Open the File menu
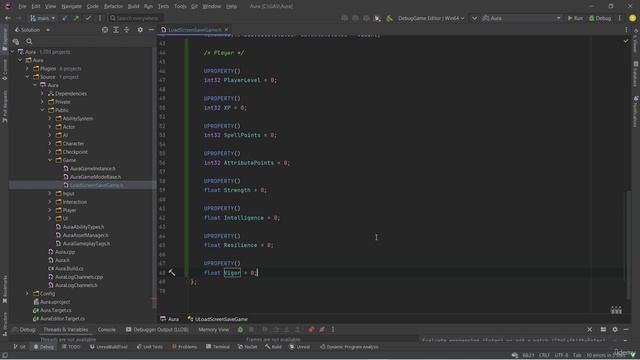Viewport: 640px width, 360px height. click(22, 7)
